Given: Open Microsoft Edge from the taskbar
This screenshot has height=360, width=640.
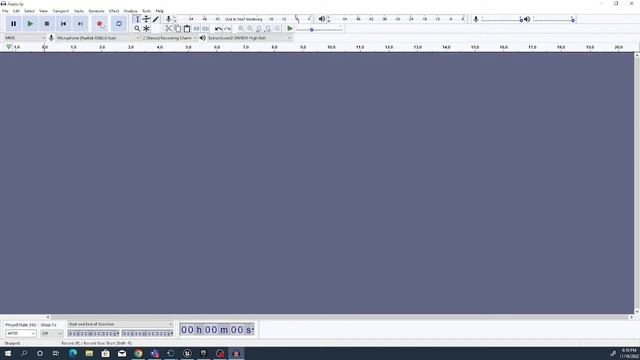Looking at the screenshot, I should click(x=73, y=353).
